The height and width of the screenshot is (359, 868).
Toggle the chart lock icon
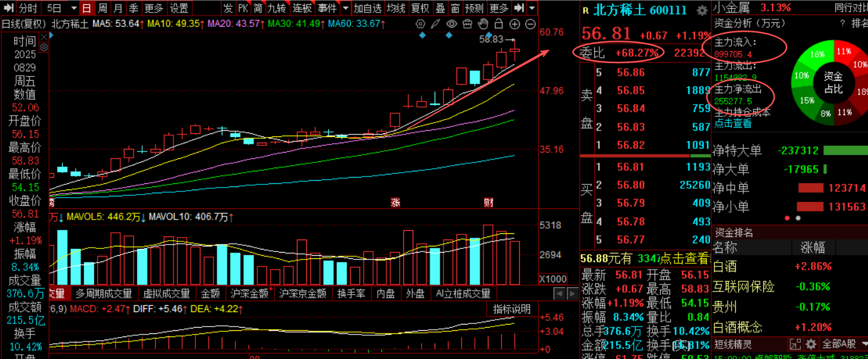[x=499, y=24]
